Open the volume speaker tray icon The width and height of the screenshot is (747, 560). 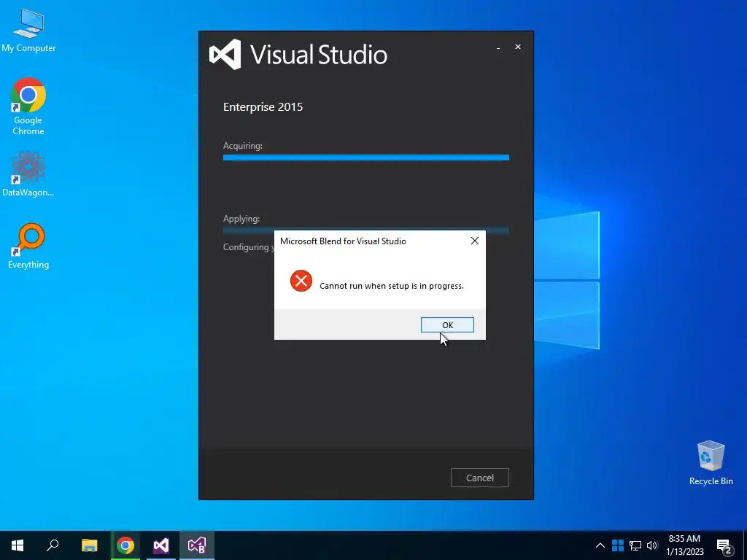click(x=652, y=545)
